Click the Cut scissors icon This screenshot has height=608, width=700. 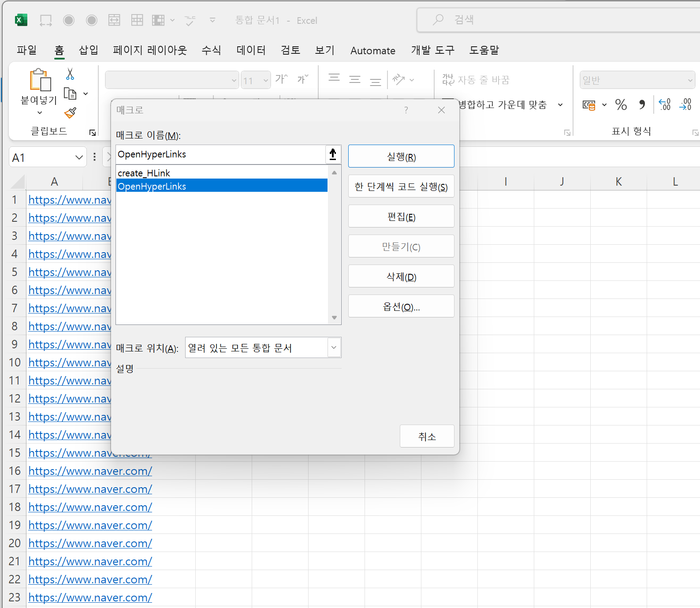(x=70, y=74)
